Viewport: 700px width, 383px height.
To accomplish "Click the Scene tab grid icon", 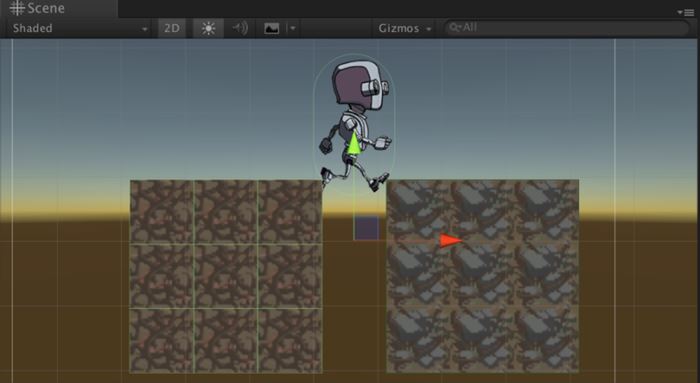I will [x=17, y=8].
